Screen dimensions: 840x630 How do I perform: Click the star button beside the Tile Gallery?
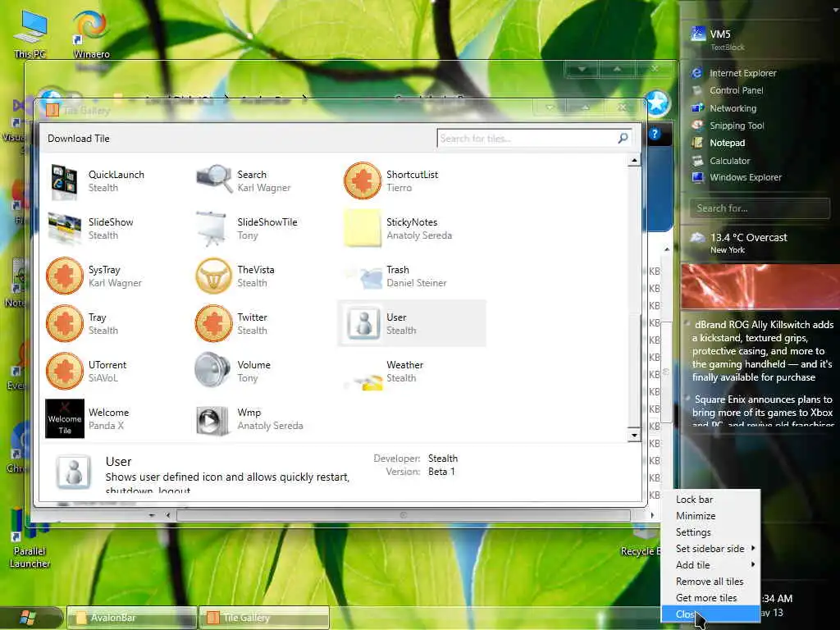(657, 103)
